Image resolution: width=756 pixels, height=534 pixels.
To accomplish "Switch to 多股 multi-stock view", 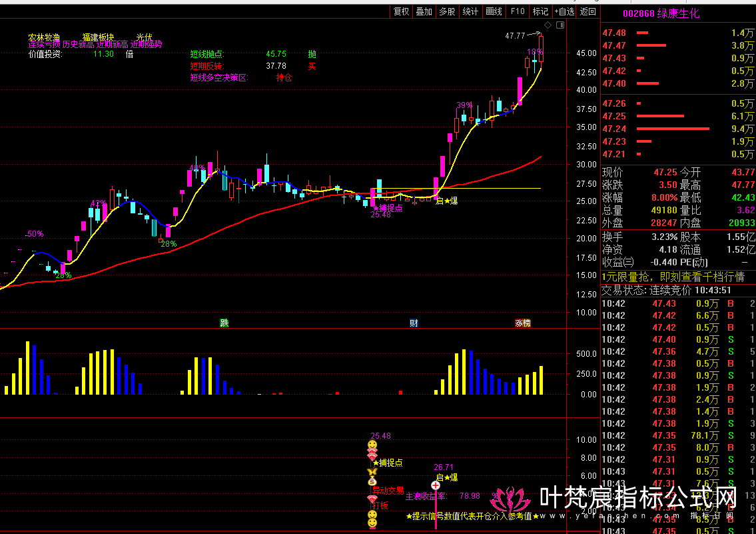I will [x=447, y=11].
